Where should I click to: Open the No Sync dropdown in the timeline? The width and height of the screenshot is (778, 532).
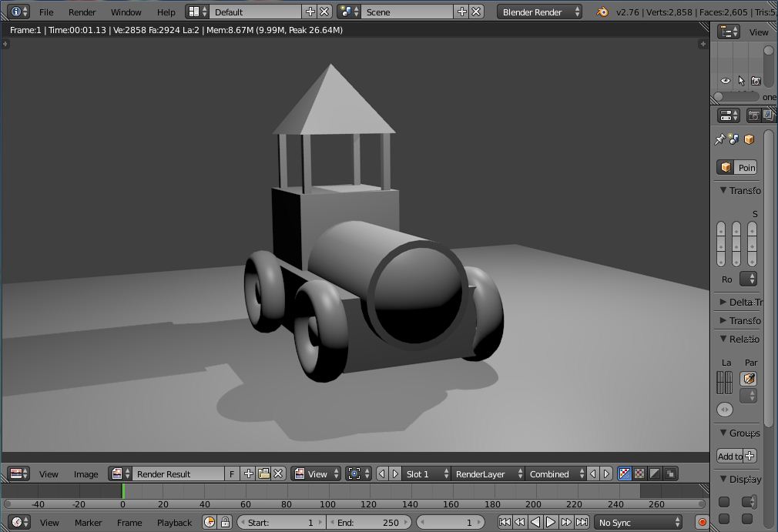point(639,522)
